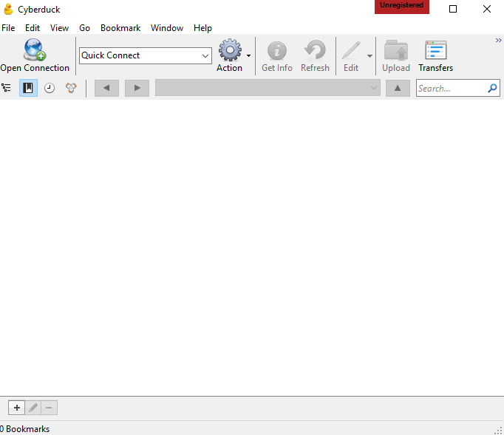Expand the toolbar overflow chevron
This screenshot has width=504, height=435.
tap(498, 41)
